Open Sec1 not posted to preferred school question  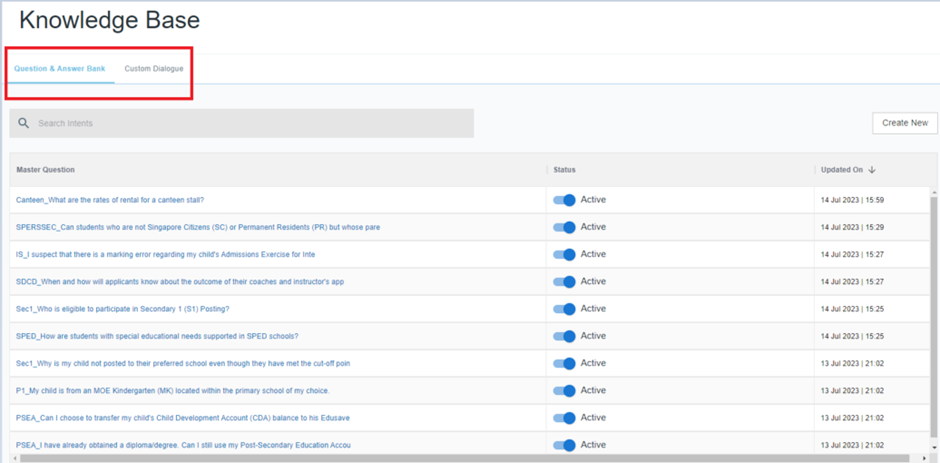pos(183,363)
